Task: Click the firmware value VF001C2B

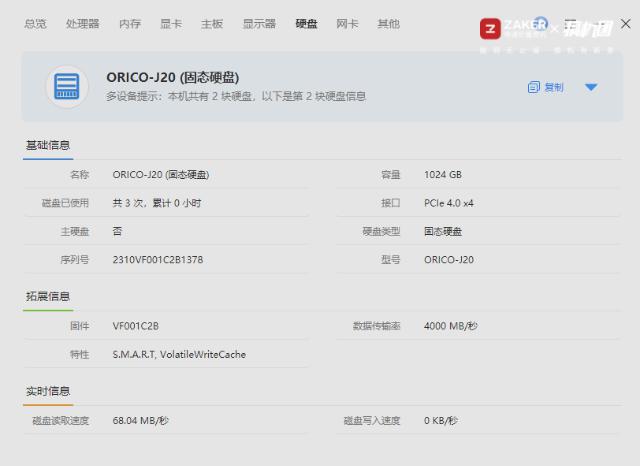Action: tap(136, 326)
